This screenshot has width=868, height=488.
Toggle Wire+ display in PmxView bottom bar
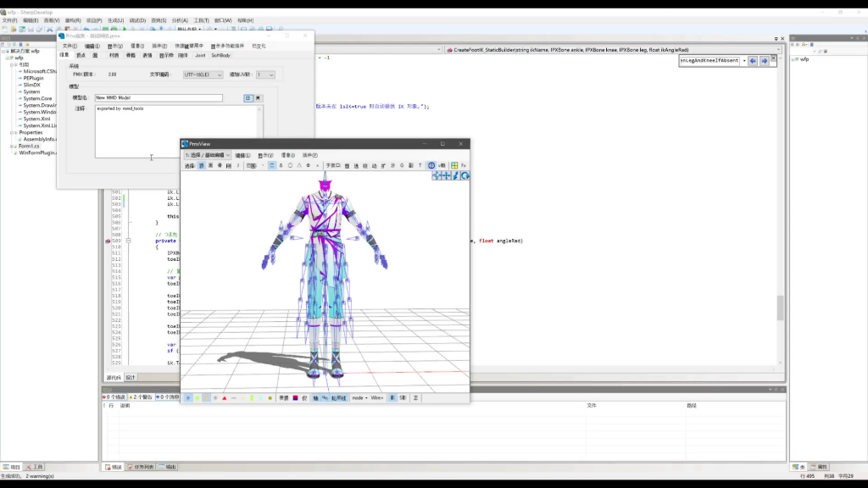pyautogui.click(x=377, y=398)
